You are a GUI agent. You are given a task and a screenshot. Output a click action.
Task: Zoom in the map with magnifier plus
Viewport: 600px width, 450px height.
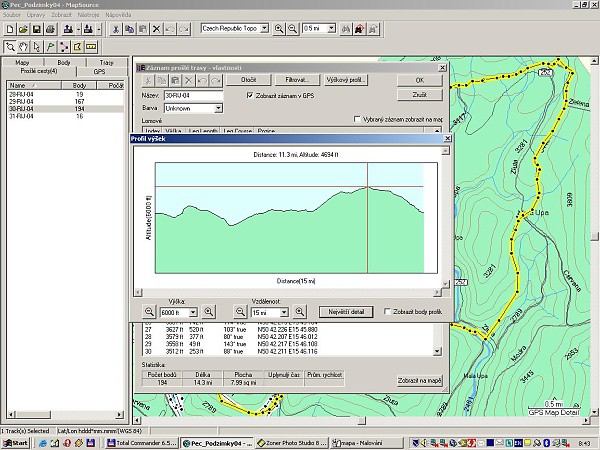[279, 29]
